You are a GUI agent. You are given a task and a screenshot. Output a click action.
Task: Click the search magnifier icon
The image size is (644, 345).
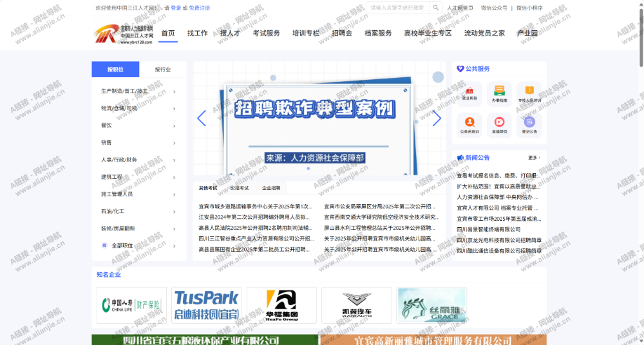[x=436, y=8]
